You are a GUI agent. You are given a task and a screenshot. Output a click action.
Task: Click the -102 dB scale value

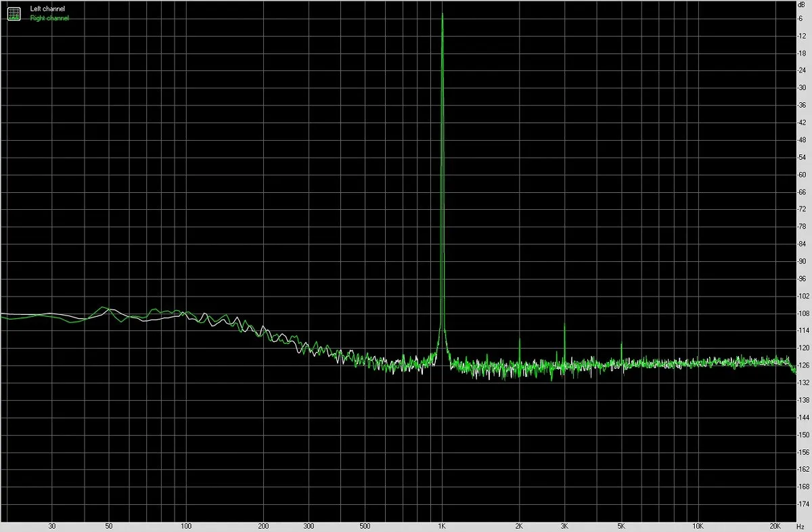tap(803, 296)
